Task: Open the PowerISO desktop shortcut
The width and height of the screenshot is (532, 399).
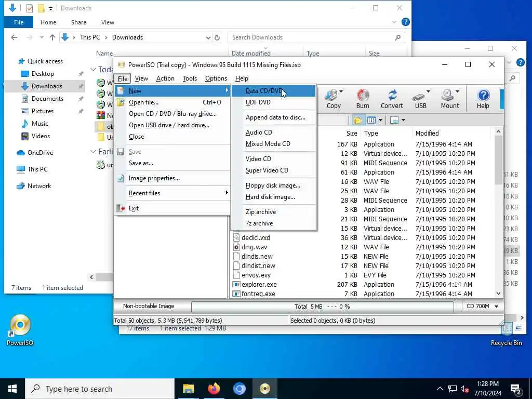Action: coord(20,330)
